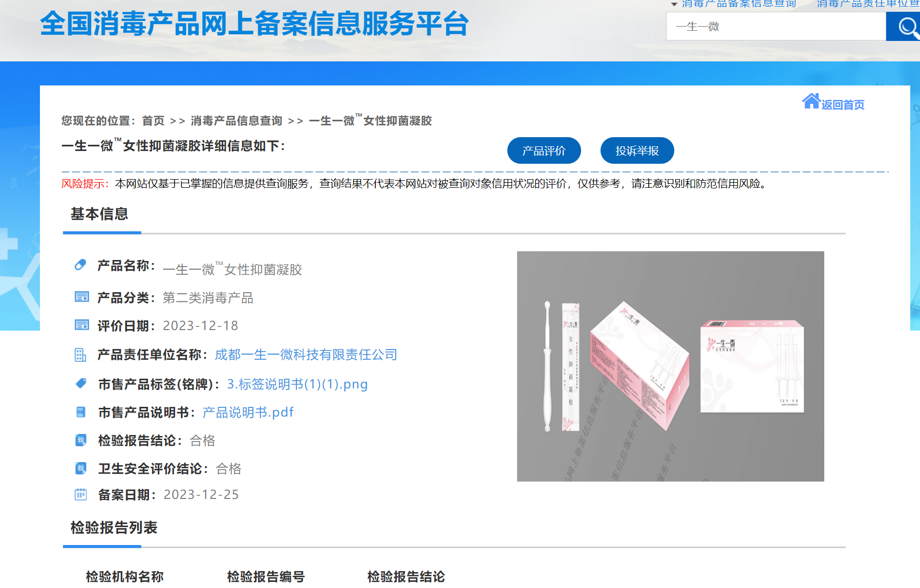Click the report icon beside 卫生安全评价结论
Screen dimensions: 920x588
point(81,468)
